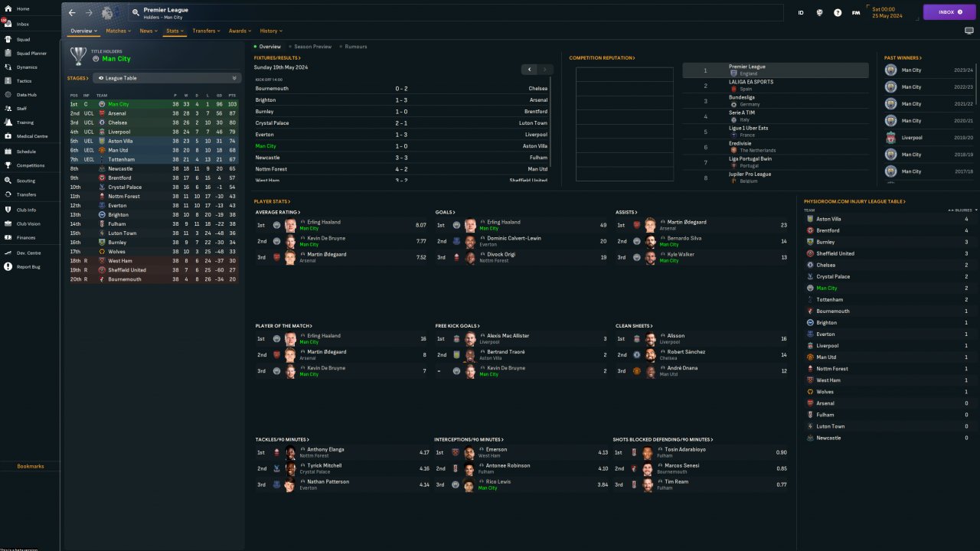Open the Home sidebar icon
Image resolution: width=980 pixels, height=551 pixels.
coord(8,8)
